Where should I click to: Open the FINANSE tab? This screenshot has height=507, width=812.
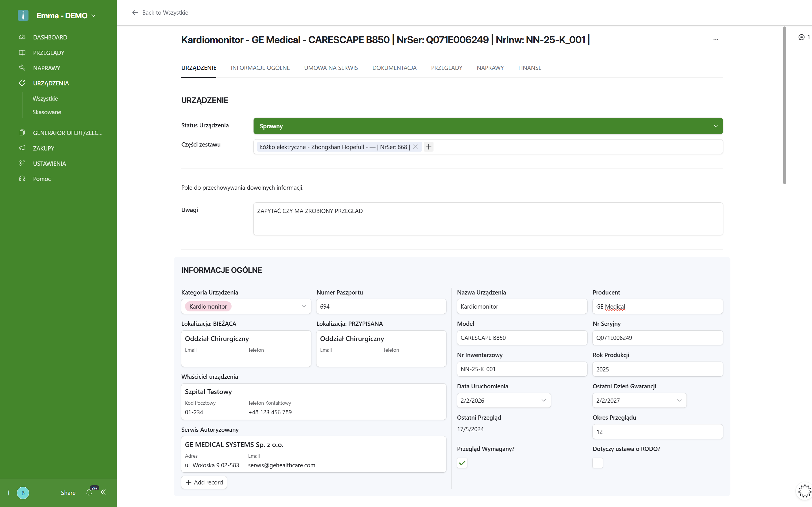click(529, 68)
